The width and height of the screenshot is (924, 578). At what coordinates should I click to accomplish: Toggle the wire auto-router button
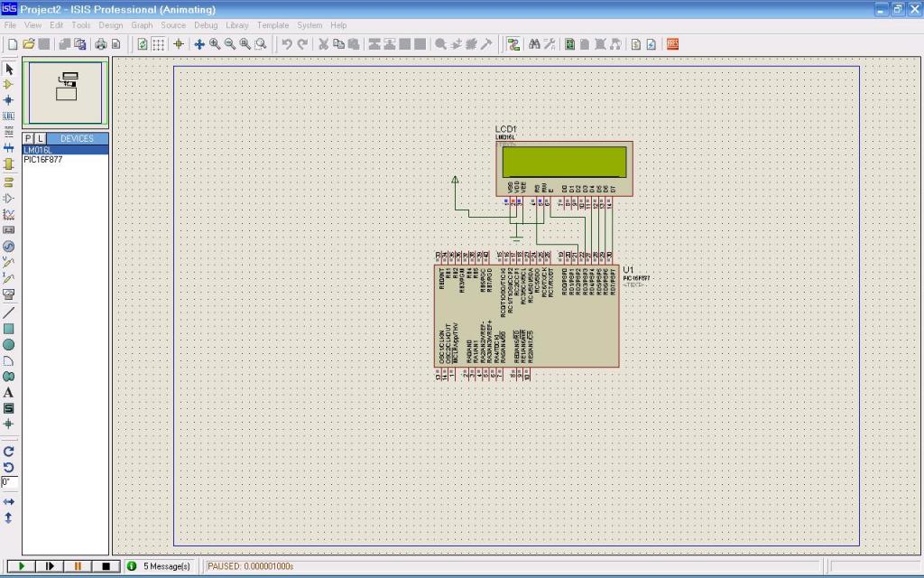[x=513, y=44]
